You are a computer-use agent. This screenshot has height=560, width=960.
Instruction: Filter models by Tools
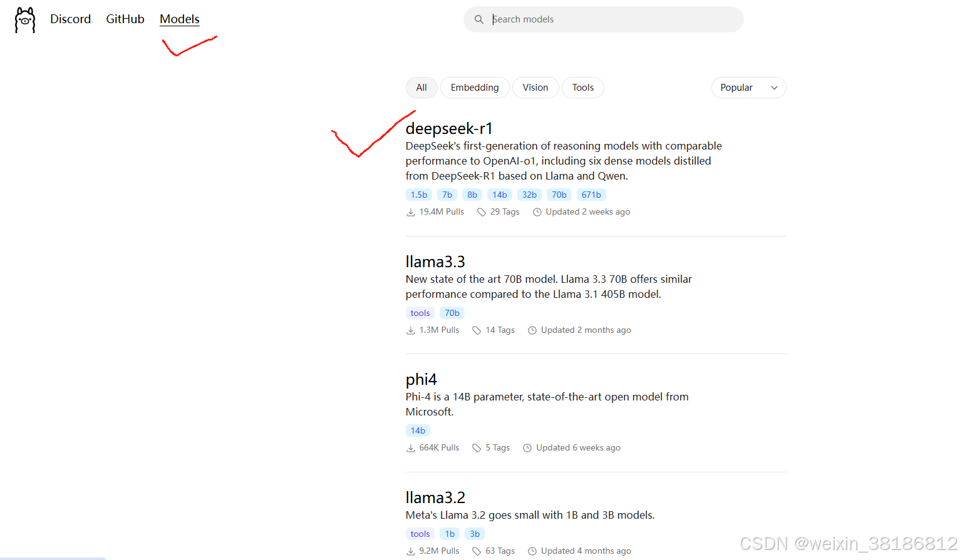[583, 88]
